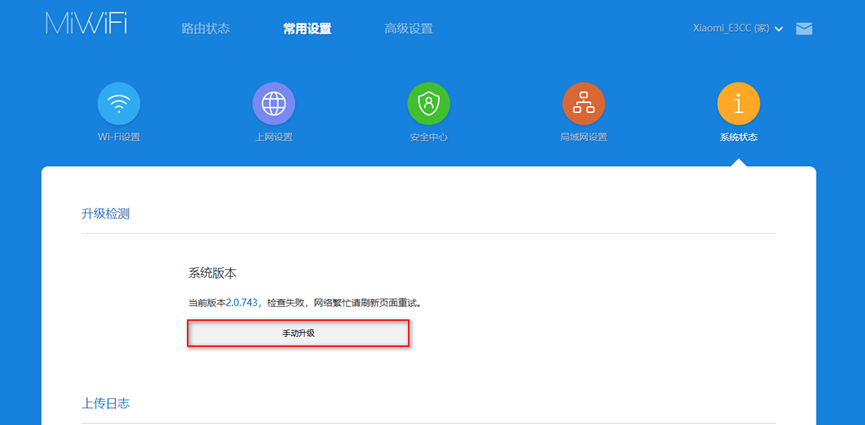Select the blue Wi-Fi settings icon
Screen dimensions: 865x425
[x=119, y=103]
